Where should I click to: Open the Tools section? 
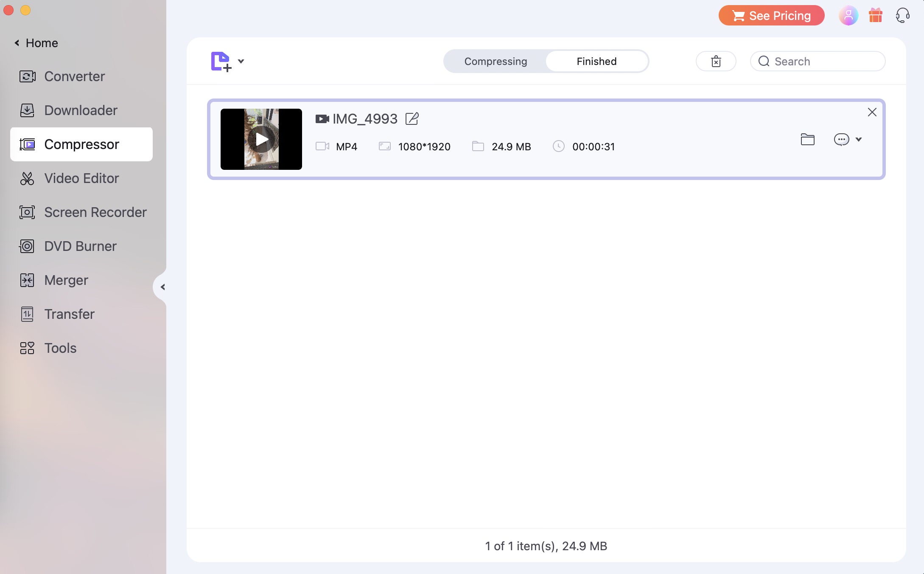[81, 348]
